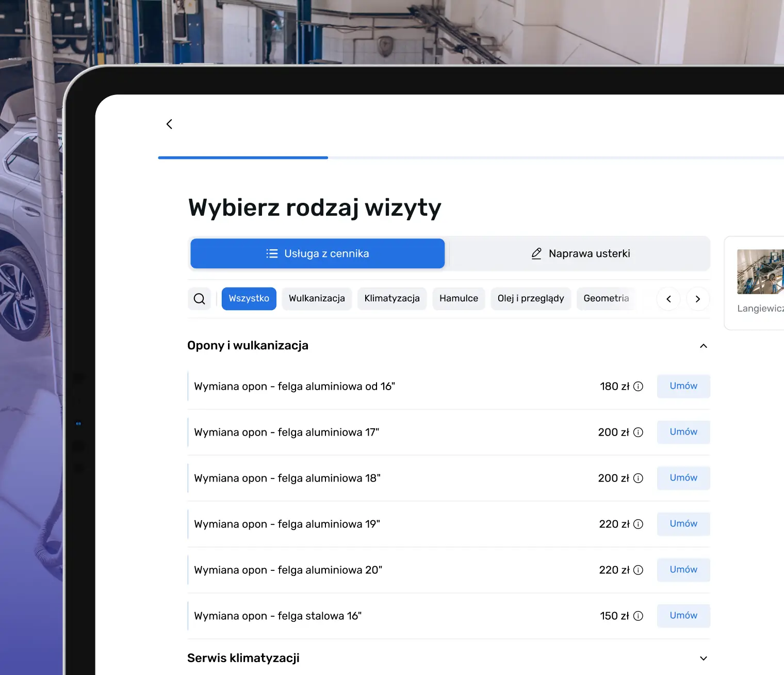This screenshot has width=784, height=675.
Task: Click the pencil icon on Naprawa usterki
Action: click(x=536, y=253)
